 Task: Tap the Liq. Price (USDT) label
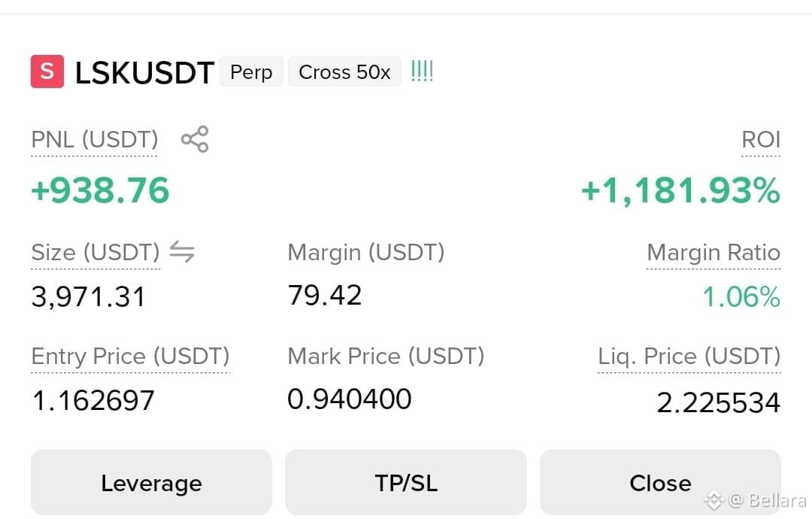pos(689,357)
